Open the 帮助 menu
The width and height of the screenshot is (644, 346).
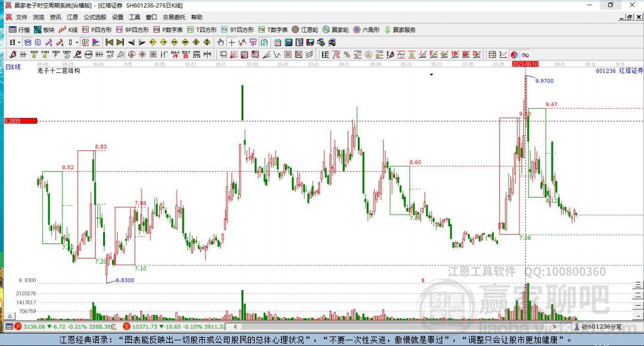coord(197,17)
